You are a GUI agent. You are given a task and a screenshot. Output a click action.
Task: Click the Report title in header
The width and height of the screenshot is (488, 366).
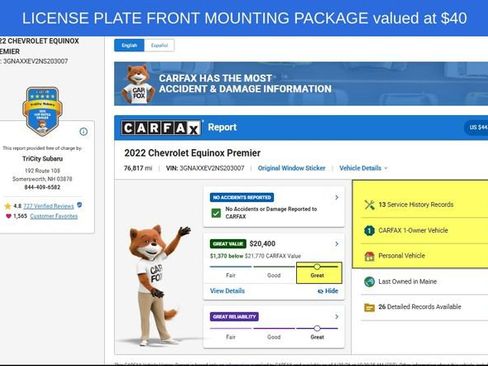click(x=222, y=127)
